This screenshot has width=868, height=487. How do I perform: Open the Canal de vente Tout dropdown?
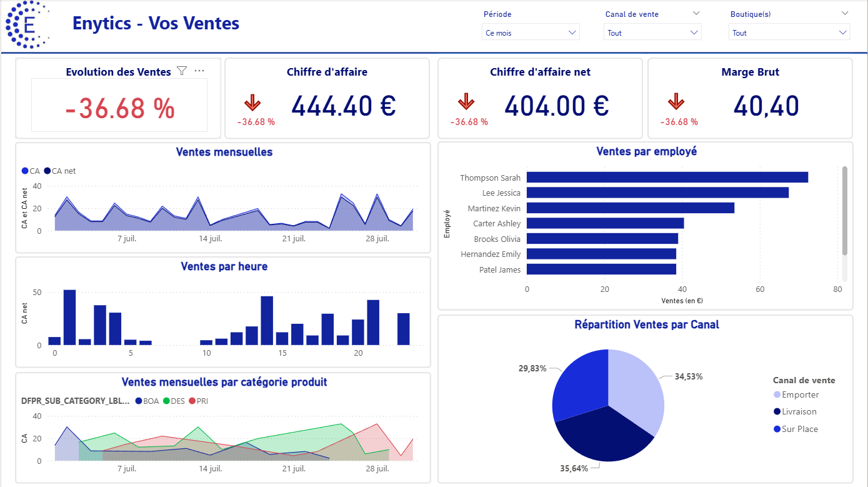click(x=652, y=33)
